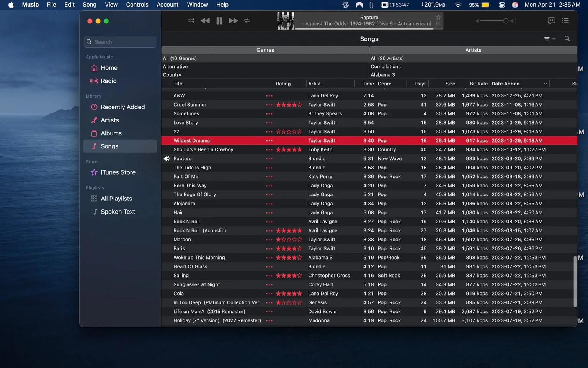Open Recently Added library
This screenshot has width=588, height=368.
click(x=120, y=107)
